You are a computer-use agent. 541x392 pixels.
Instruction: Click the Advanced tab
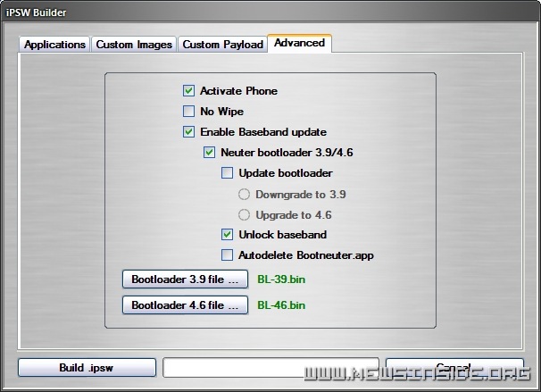click(x=299, y=43)
